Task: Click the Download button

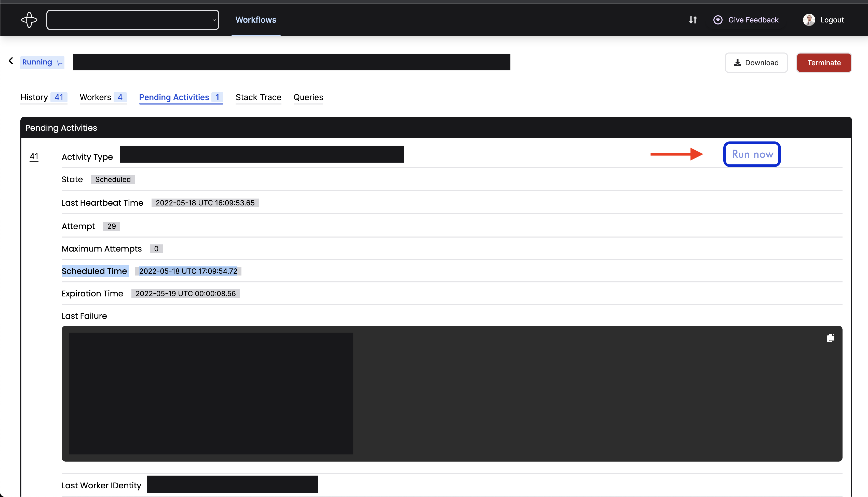Action: pos(756,62)
